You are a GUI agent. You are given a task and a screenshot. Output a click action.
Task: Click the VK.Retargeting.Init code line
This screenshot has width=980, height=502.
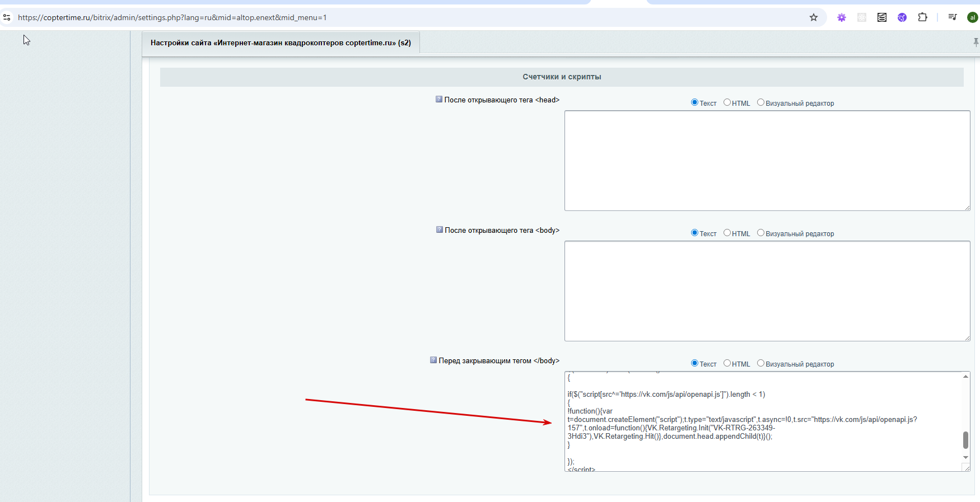672,428
